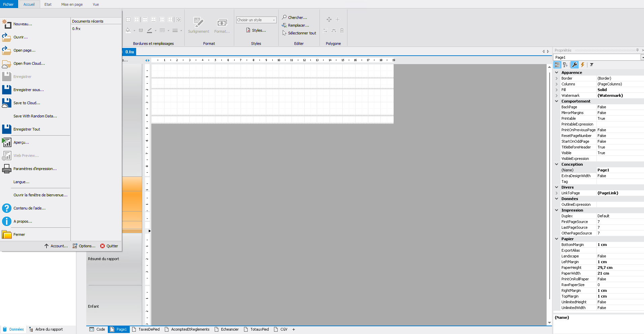Image resolution: width=644 pixels, height=334 pixels.
Task: Toggle the events lightning bolt view
Action: (x=582, y=65)
